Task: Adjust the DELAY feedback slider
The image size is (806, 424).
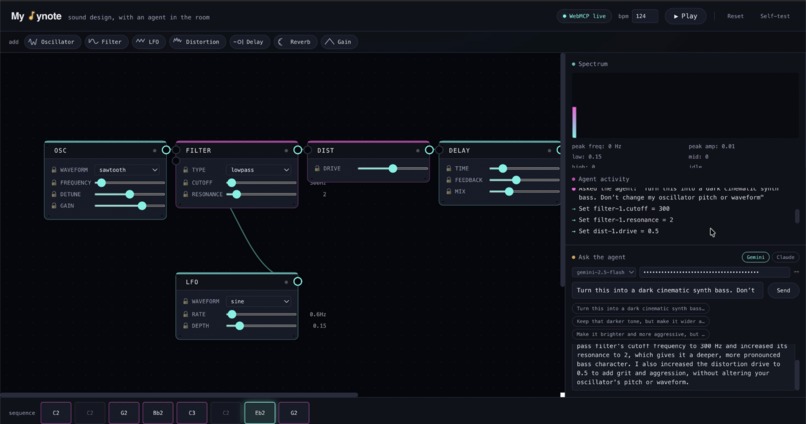Action: pos(524,180)
